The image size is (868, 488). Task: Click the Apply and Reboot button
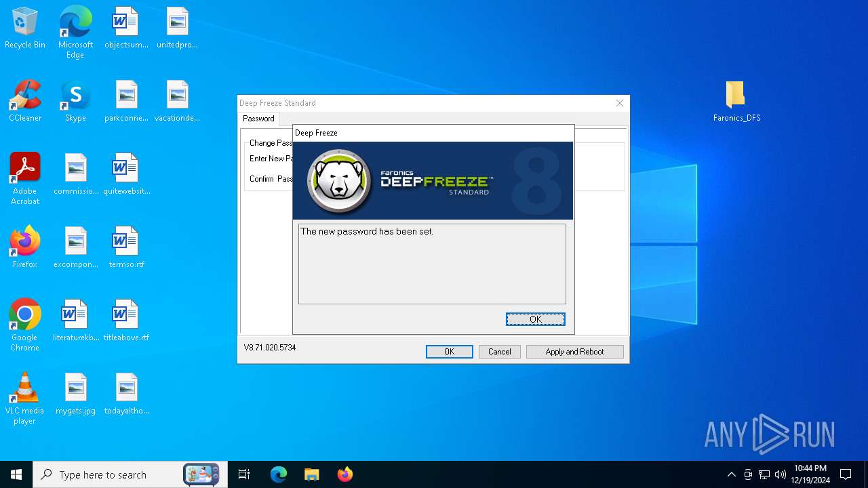pyautogui.click(x=574, y=352)
